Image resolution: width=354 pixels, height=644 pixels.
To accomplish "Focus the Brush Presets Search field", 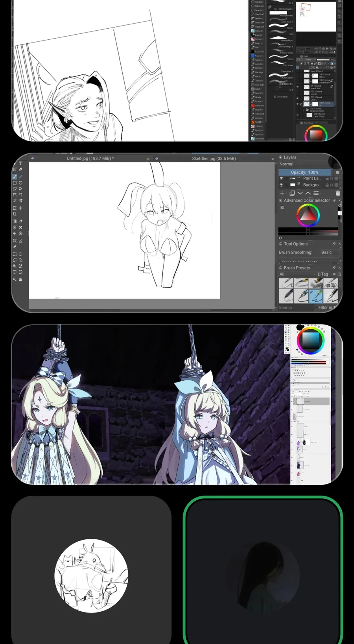I will (296, 308).
